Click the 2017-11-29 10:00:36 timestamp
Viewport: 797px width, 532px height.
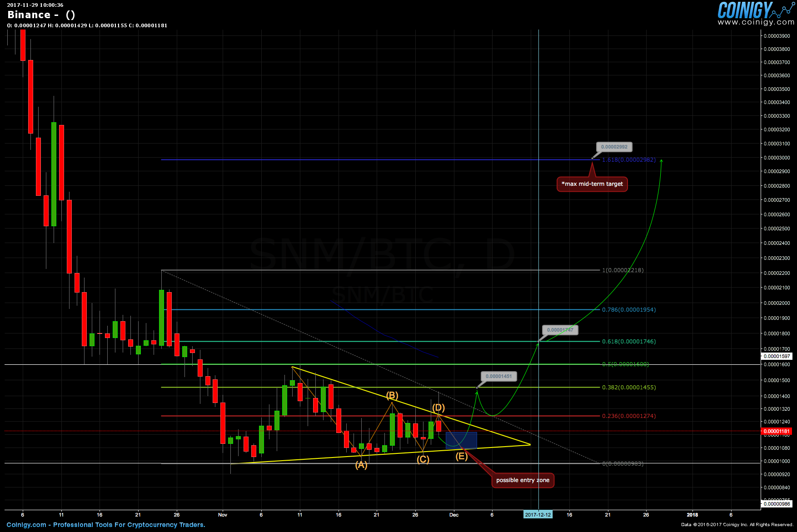tap(35, 5)
